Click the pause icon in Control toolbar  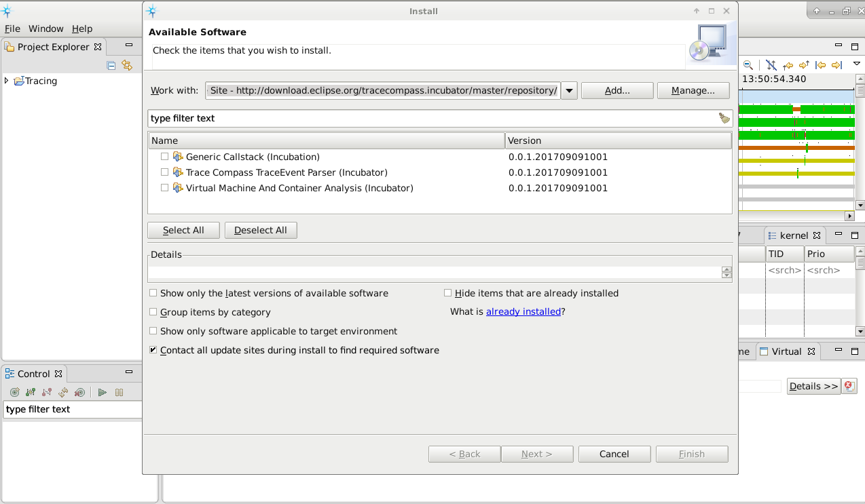click(119, 392)
